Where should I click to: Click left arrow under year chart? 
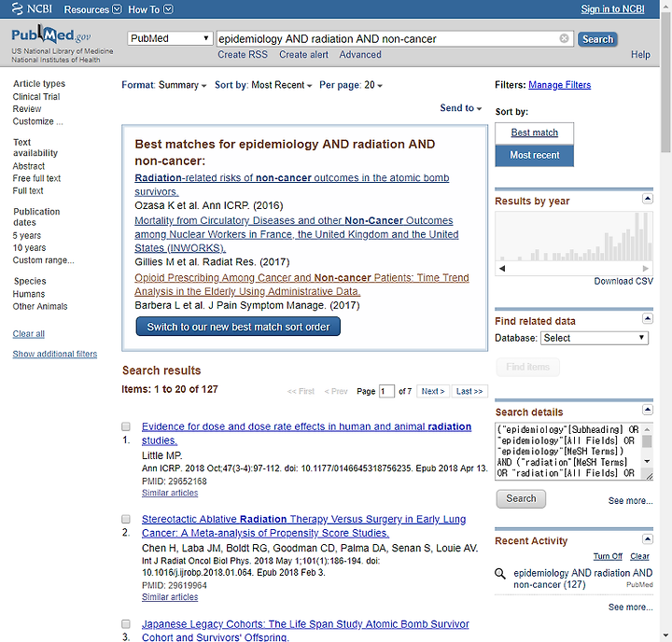pos(502,269)
